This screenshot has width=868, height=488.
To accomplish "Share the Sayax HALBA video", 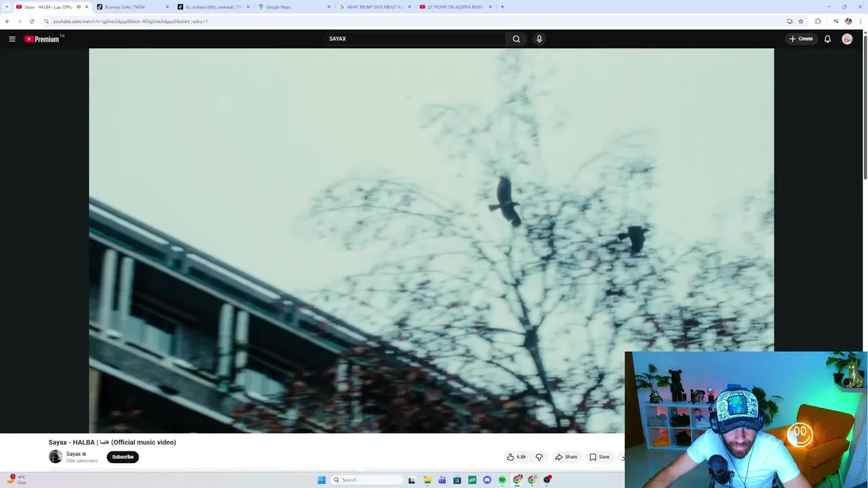I will (566, 457).
